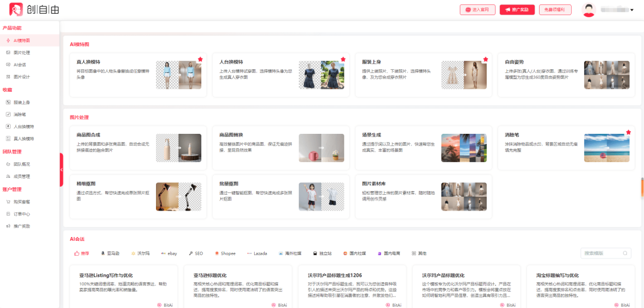Screen dimensions: 644x308
Task: Toggle favorite star on 消除笔 card
Action: click(628, 133)
